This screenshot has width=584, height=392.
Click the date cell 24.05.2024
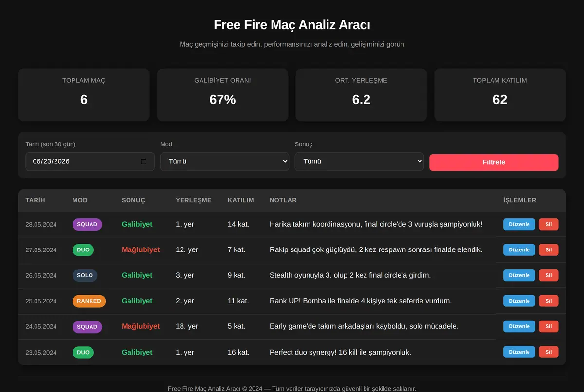click(41, 326)
